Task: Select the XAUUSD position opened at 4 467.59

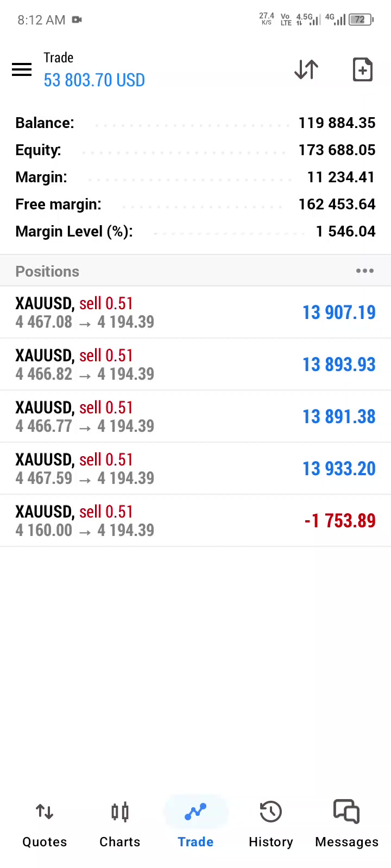Action: pyautogui.click(x=195, y=469)
